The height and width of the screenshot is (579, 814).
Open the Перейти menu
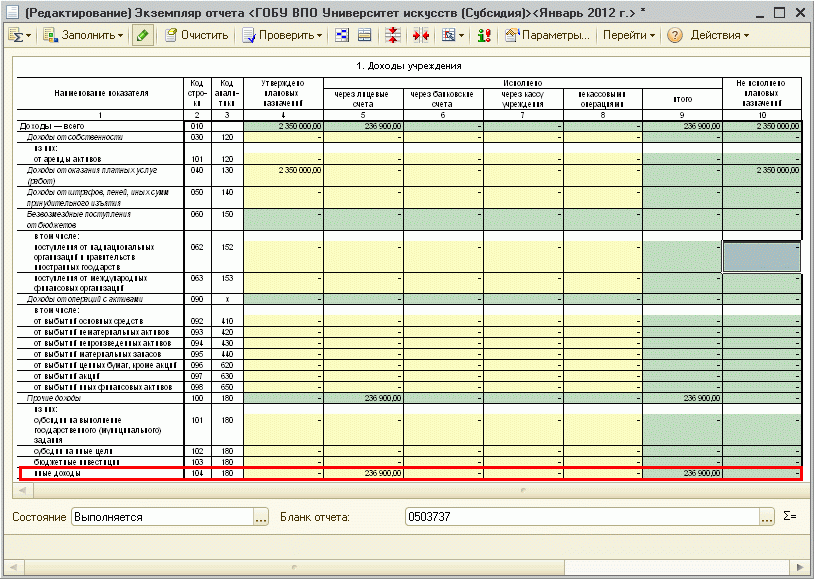point(629,35)
